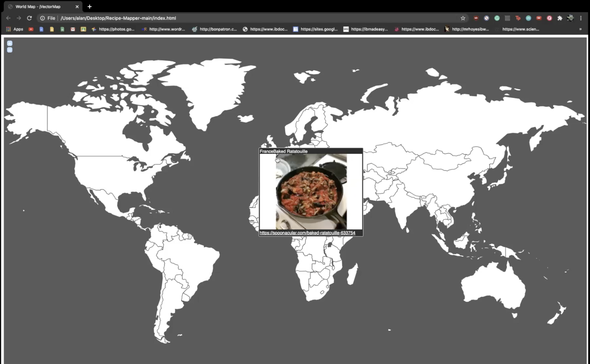Open the Quizlet extension icon

[x=549, y=18]
